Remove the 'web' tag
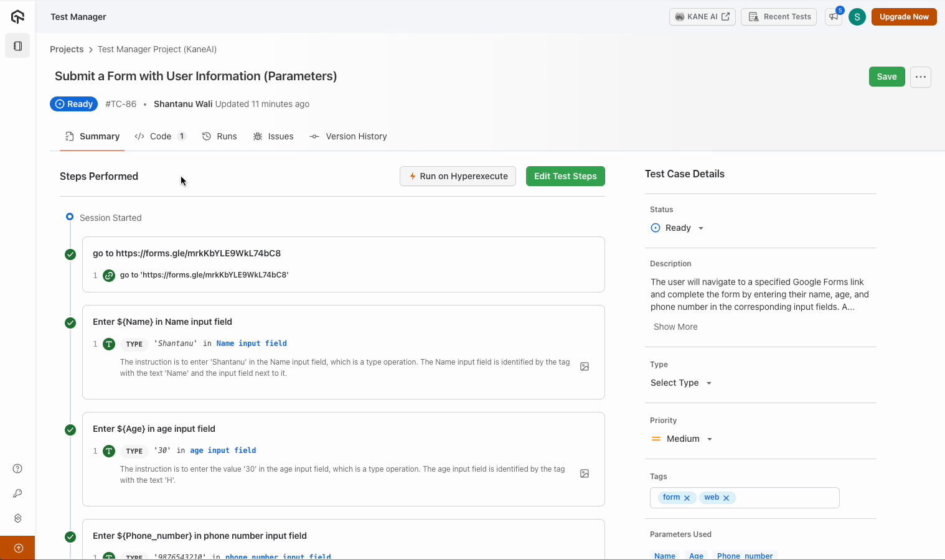The height and width of the screenshot is (560, 945). click(x=726, y=498)
